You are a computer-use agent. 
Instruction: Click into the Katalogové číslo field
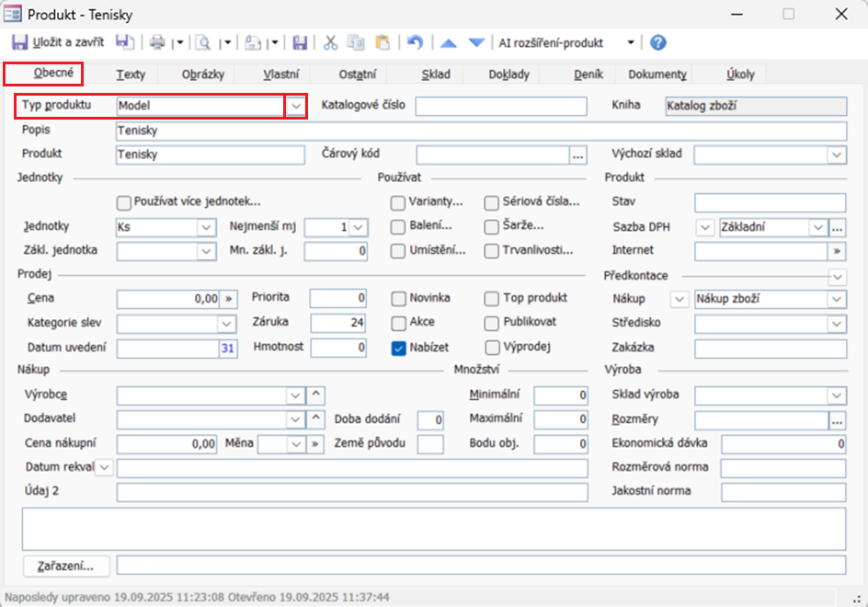click(500, 106)
